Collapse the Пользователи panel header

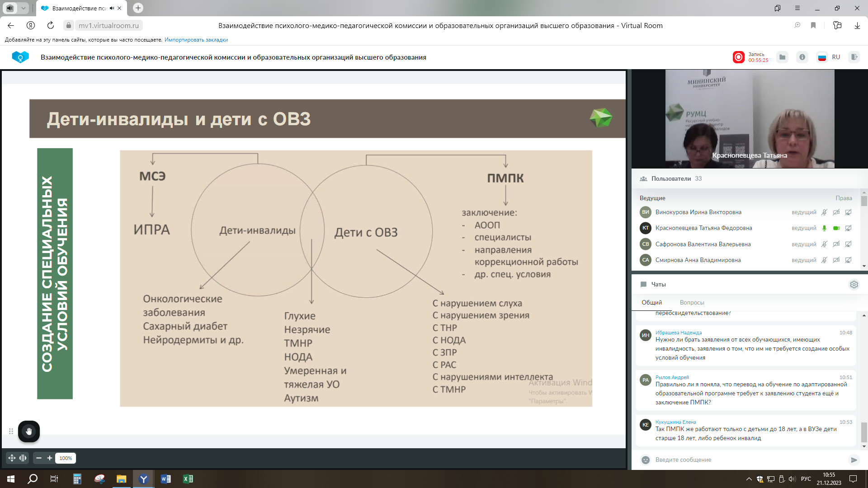[x=671, y=179]
